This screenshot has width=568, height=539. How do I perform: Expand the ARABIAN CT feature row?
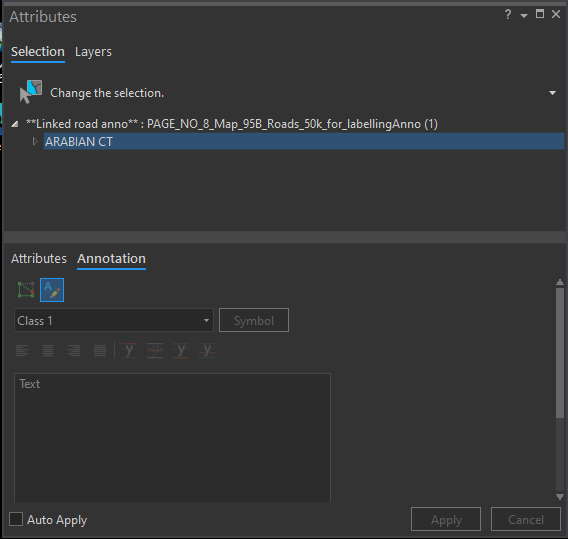[35, 141]
